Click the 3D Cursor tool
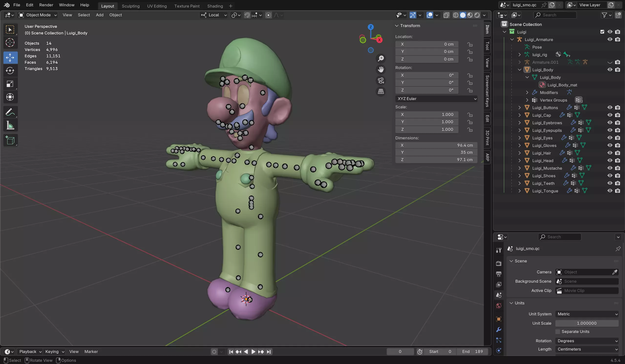 coord(10,43)
